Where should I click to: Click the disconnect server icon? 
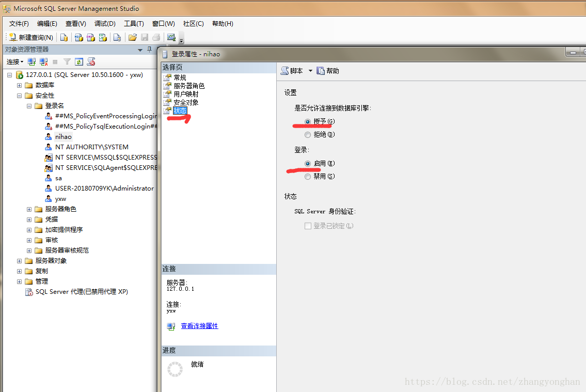click(43, 61)
